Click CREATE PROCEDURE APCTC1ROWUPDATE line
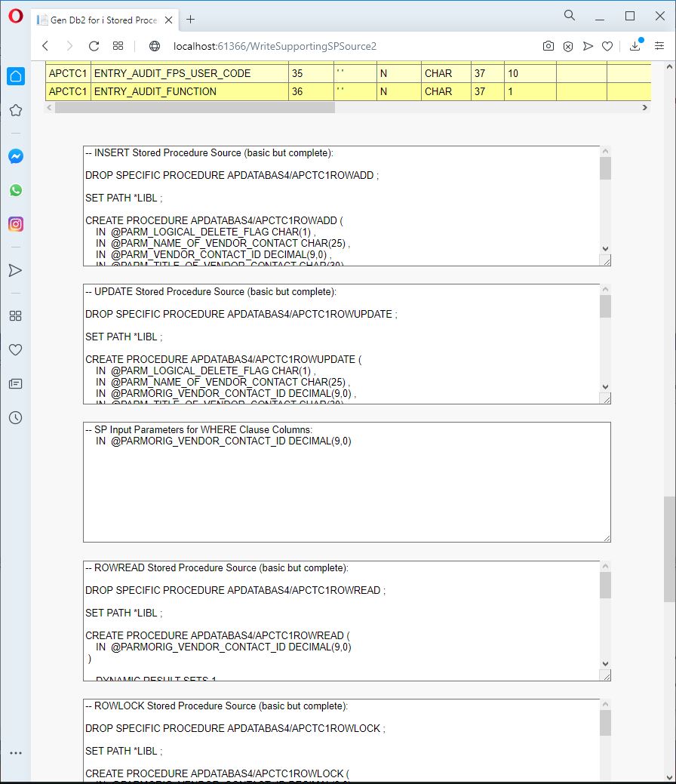 223,359
